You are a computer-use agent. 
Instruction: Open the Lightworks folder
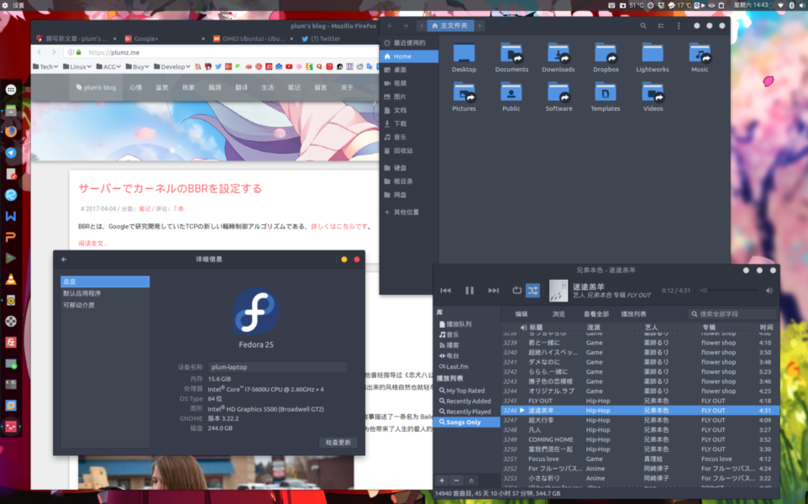point(652,57)
